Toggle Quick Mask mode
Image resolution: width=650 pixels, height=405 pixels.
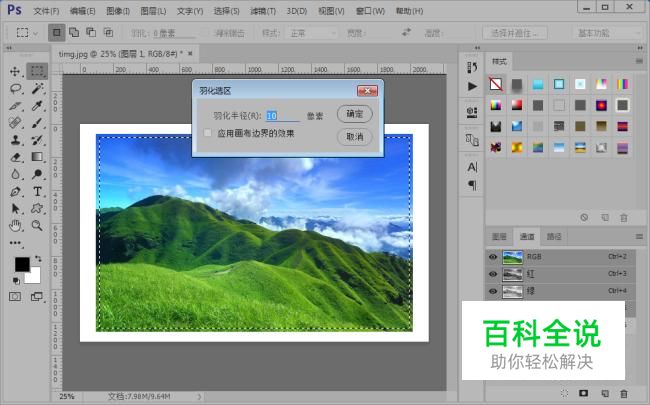pyautogui.click(x=15, y=296)
